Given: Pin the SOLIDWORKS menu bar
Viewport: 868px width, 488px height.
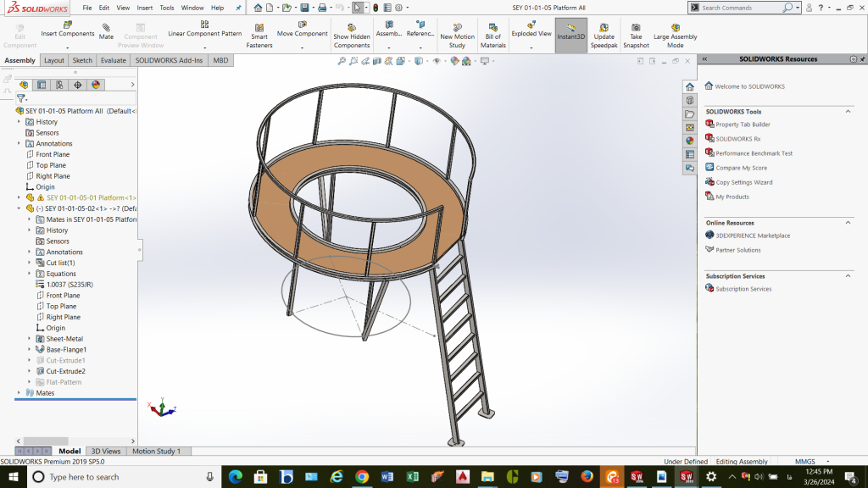Looking at the screenshot, I should 238,8.
